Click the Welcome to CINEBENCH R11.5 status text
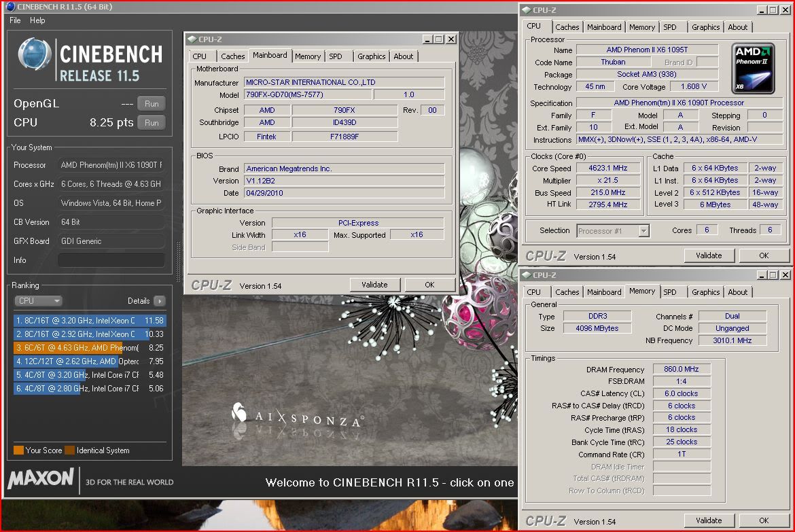The image size is (795, 532). (389, 483)
